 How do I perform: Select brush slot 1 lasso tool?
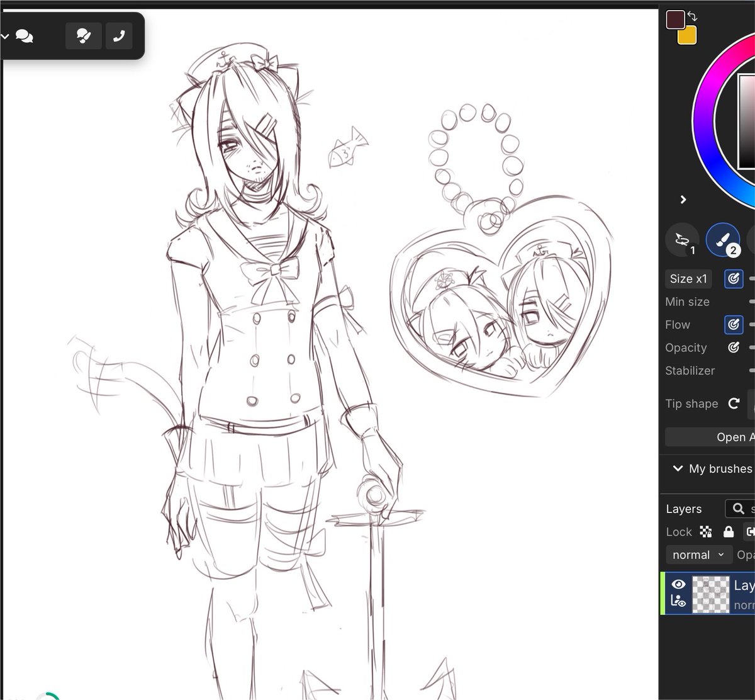(x=682, y=240)
